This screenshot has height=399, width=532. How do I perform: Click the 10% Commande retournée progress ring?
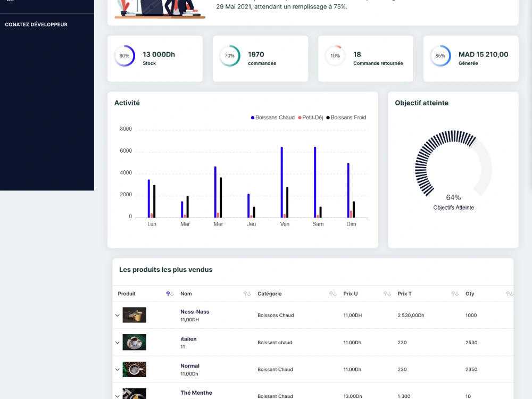pyautogui.click(x=335, y=56)
